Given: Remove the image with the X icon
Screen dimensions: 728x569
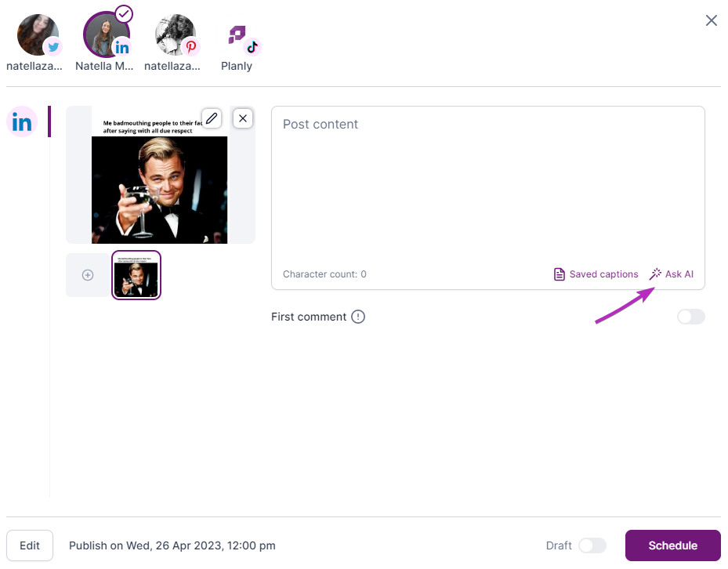Looking at the screenshot, I should 243,118.
